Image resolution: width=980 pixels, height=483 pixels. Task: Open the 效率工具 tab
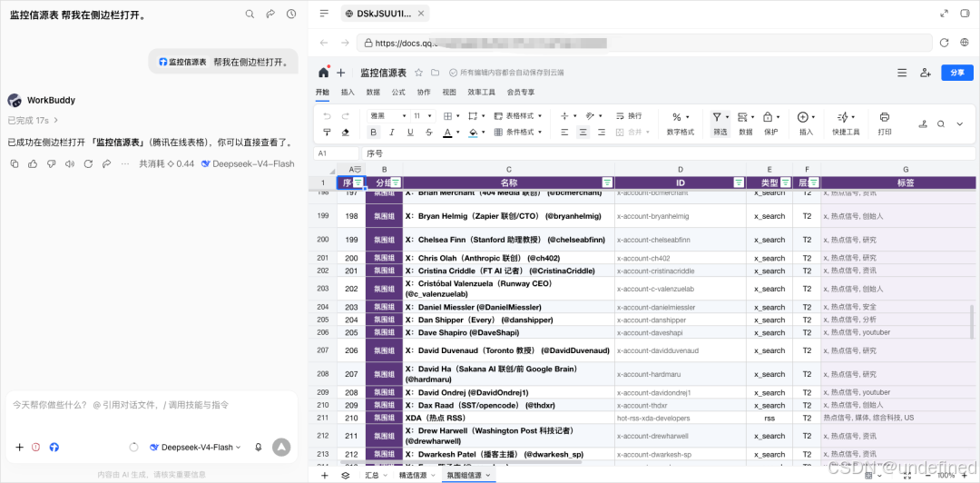[481, 92]
